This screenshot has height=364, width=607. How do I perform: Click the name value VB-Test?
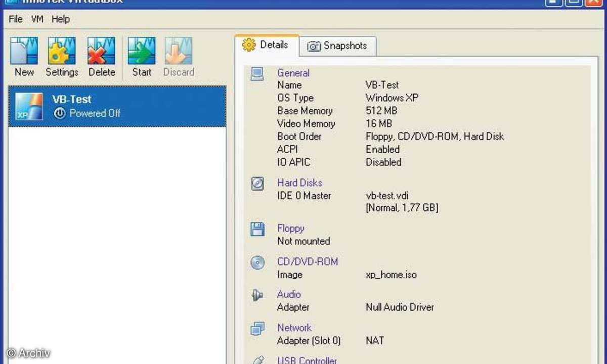coord(382,85)
